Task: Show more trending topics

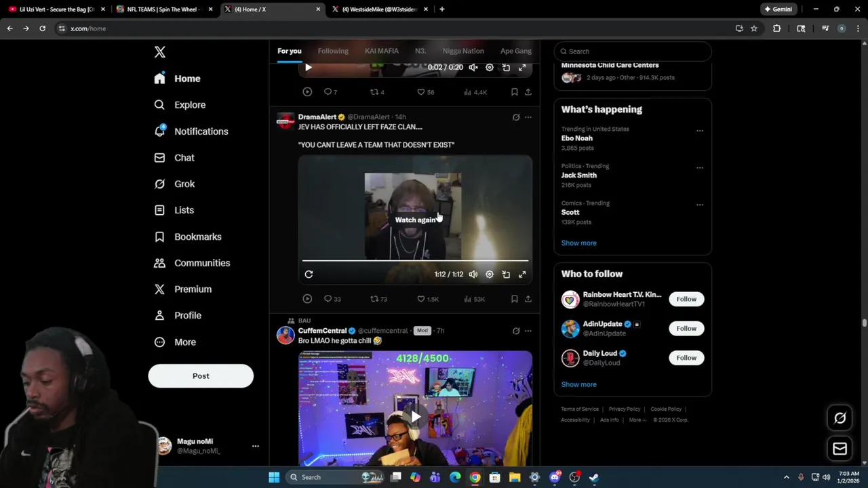Action: [x=578, y=243]
